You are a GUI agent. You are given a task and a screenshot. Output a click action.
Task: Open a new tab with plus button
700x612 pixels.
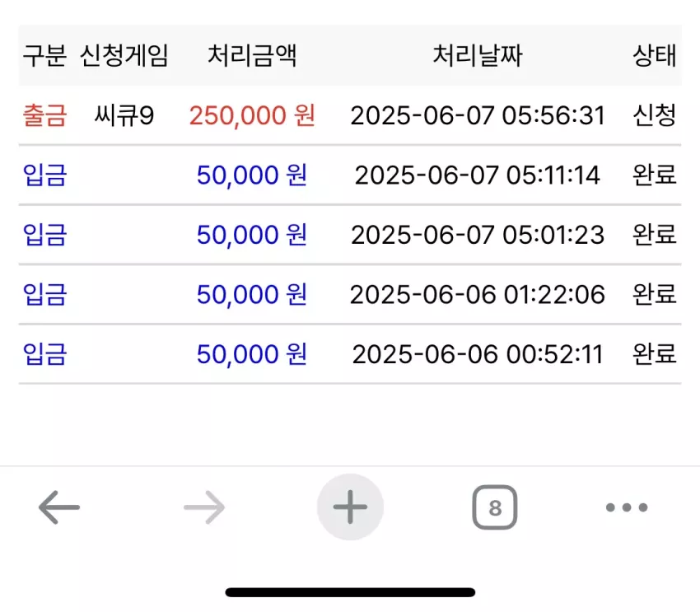[x=350, y=507]
